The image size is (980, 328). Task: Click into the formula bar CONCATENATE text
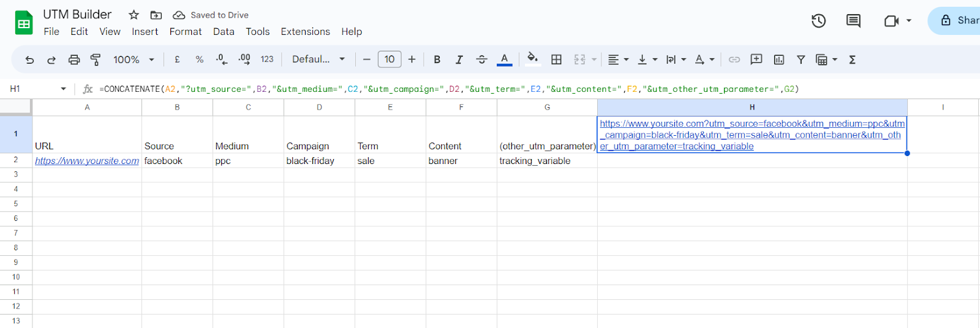(x=449, y=89)
